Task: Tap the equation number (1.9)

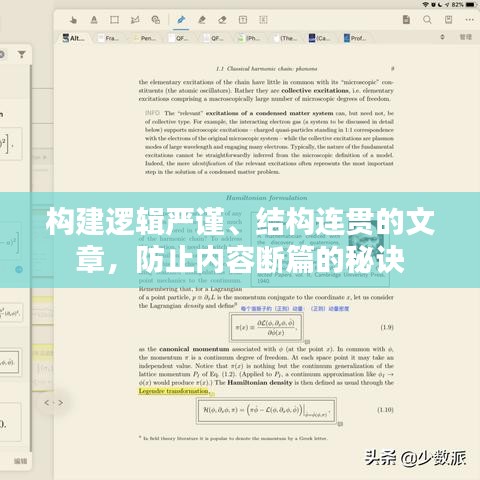Action: (387, 327)
